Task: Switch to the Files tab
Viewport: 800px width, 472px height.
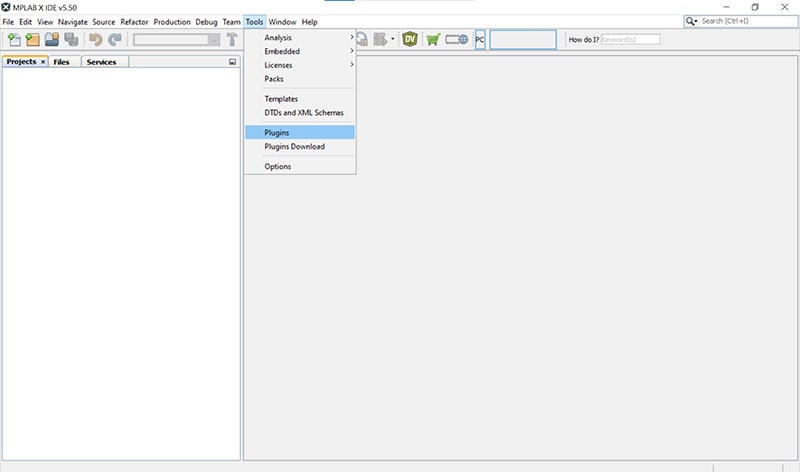Action: point(61,62)
